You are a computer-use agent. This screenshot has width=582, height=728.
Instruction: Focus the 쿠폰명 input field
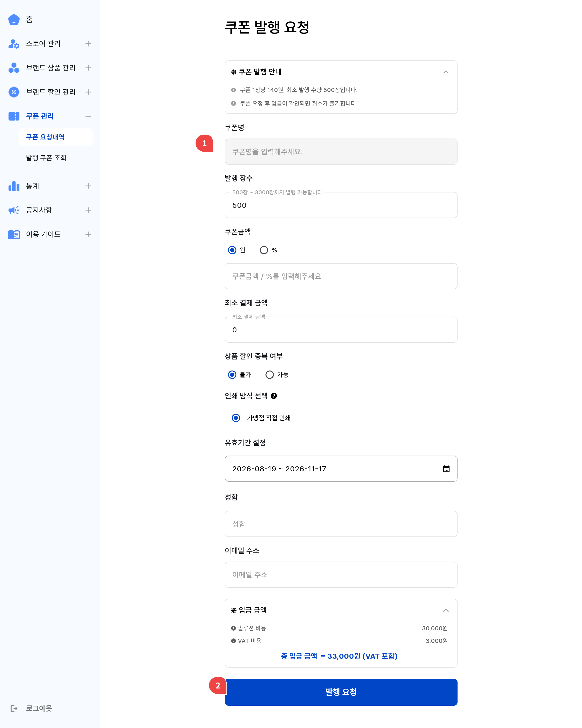point(341,152)
